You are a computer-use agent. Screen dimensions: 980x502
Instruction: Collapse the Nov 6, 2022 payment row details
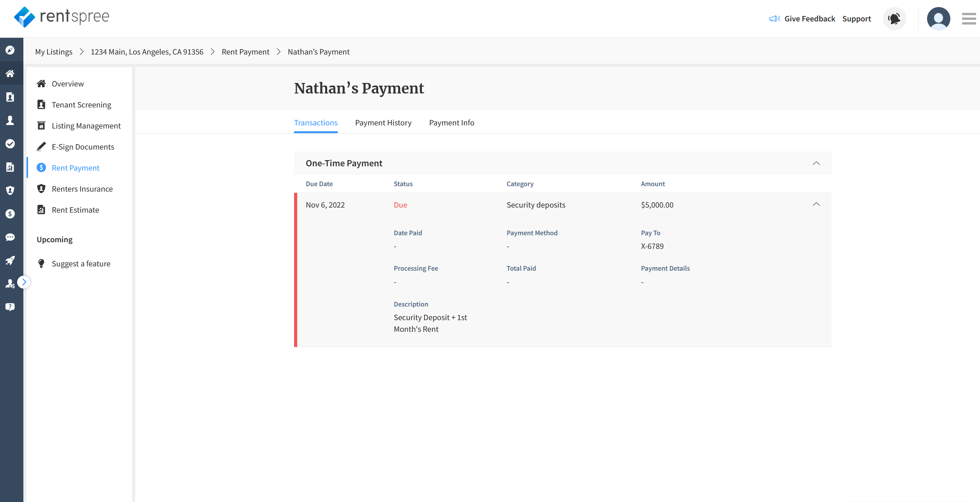816,204
